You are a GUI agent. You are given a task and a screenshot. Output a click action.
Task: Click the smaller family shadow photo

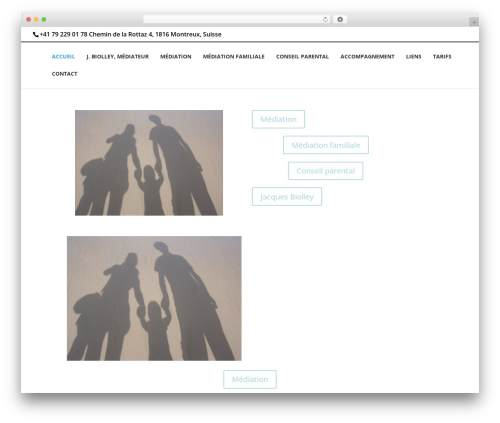149,163
